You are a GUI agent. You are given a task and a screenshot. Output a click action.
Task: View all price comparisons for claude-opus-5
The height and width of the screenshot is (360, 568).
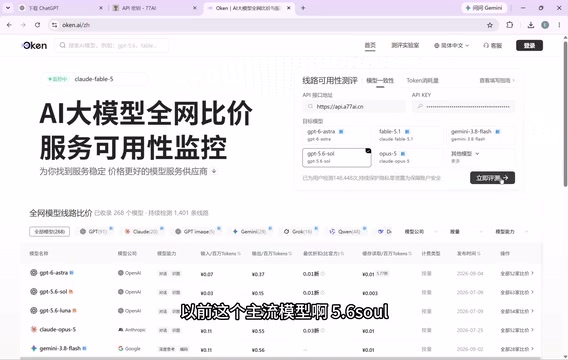click(x=517, y=330)
